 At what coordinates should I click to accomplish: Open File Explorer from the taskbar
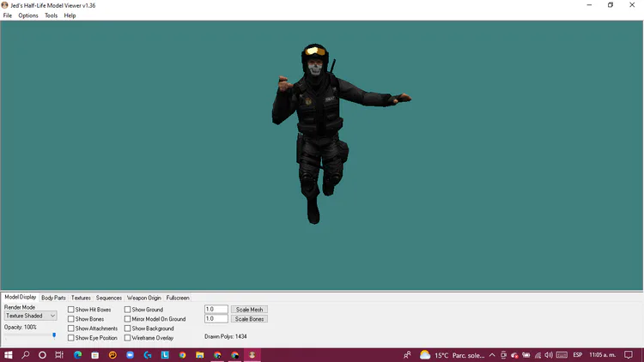200,355
